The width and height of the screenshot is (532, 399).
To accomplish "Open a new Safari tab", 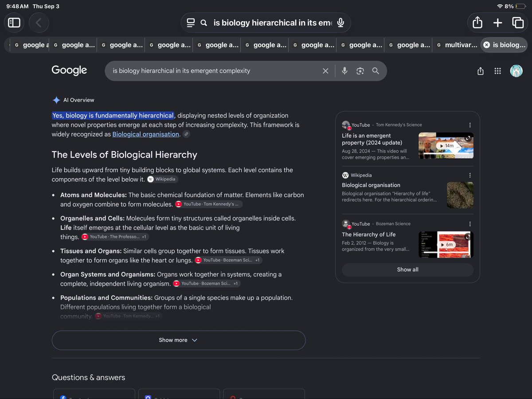I will tap(498, 23).
